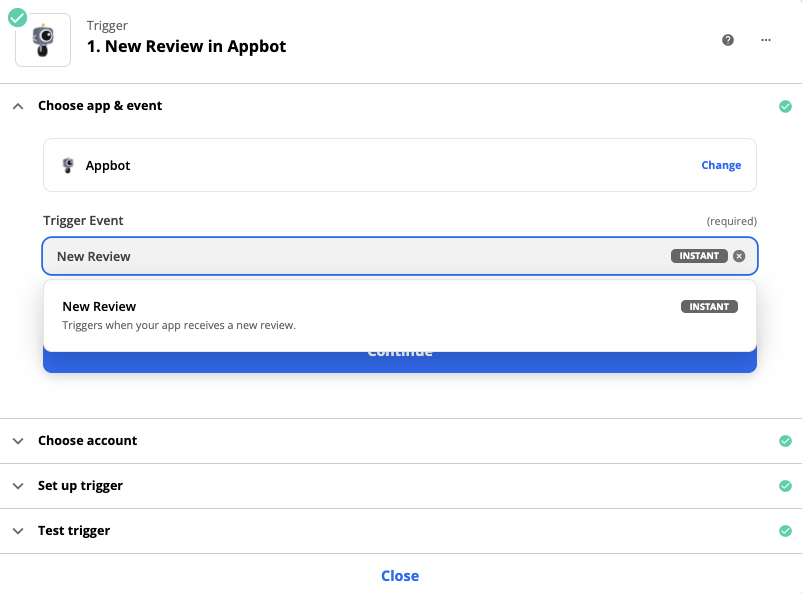Viewport: 802px width, 594px height.
Task: Click the INSTANT badge in dropdown option
Action: click(709, 306)
